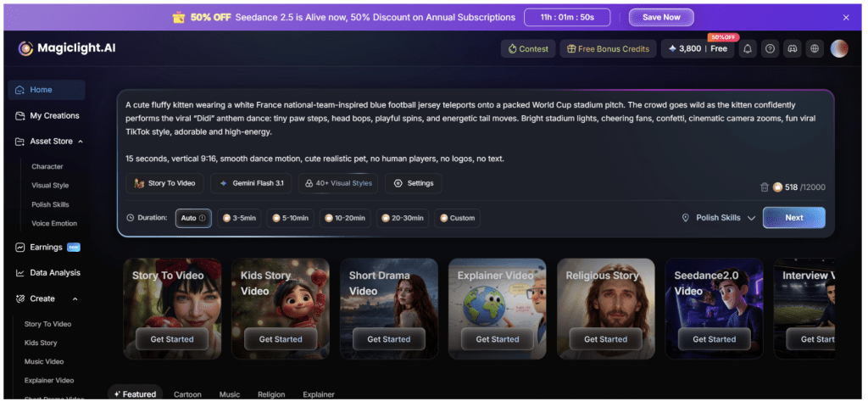Open the Story To Video mode selector

click(164, 183)
